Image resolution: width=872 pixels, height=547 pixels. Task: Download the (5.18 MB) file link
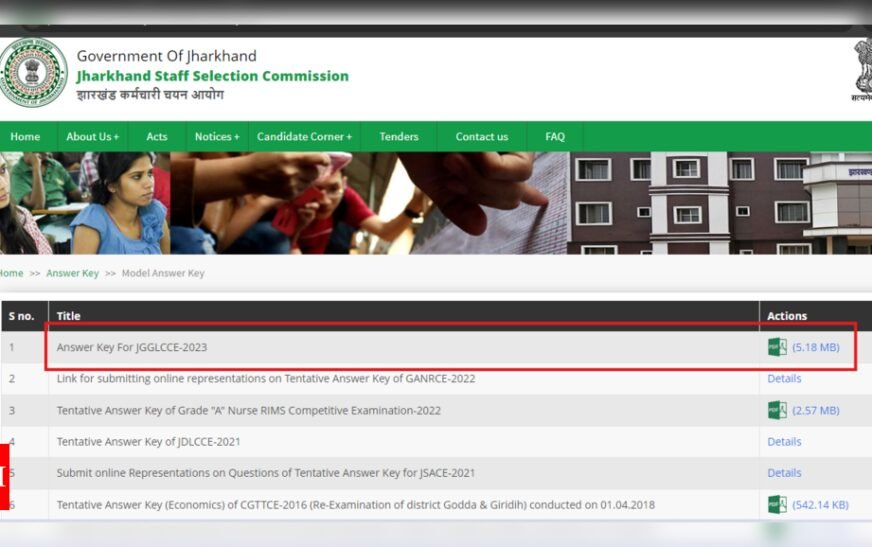816,347
